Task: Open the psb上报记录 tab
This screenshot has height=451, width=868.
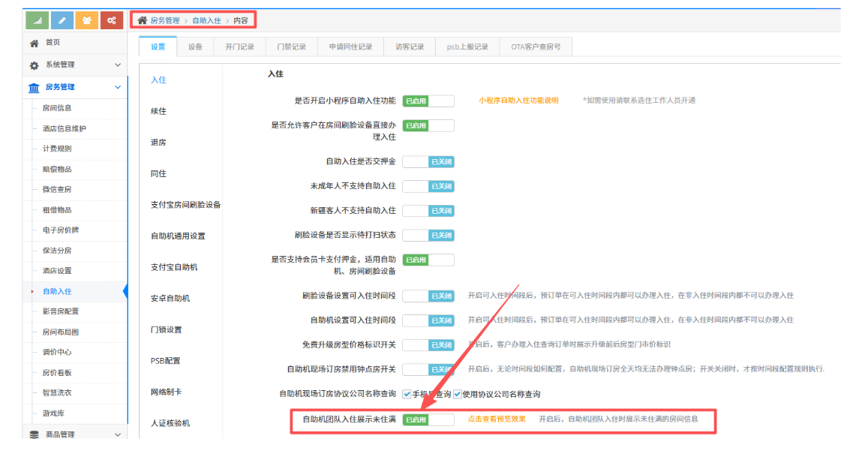Action: click(468, 47)
